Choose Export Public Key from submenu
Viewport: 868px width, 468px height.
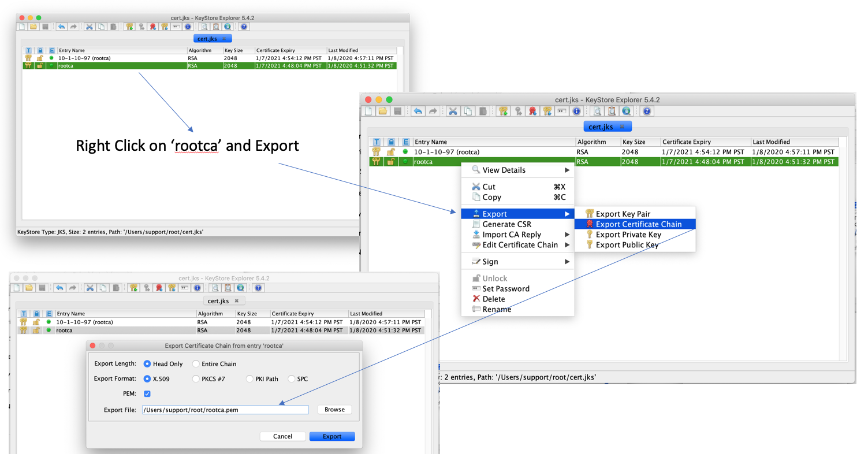pos(635,245)
